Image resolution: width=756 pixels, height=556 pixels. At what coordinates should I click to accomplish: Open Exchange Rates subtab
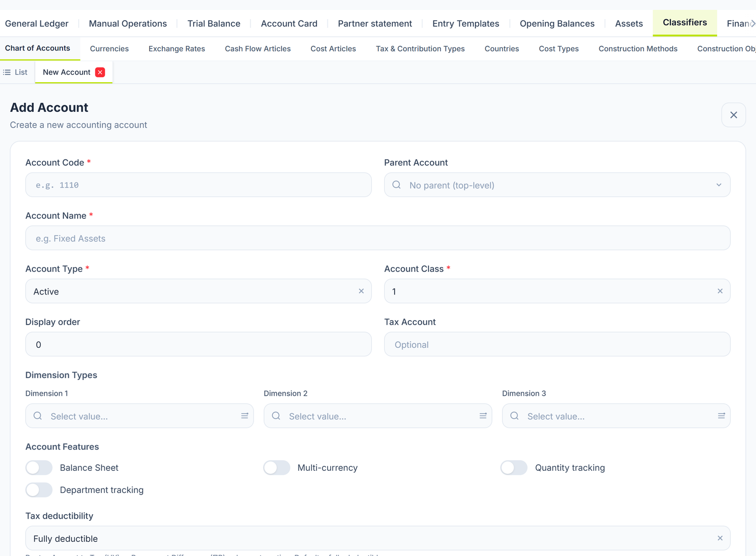tap(177, 49)
